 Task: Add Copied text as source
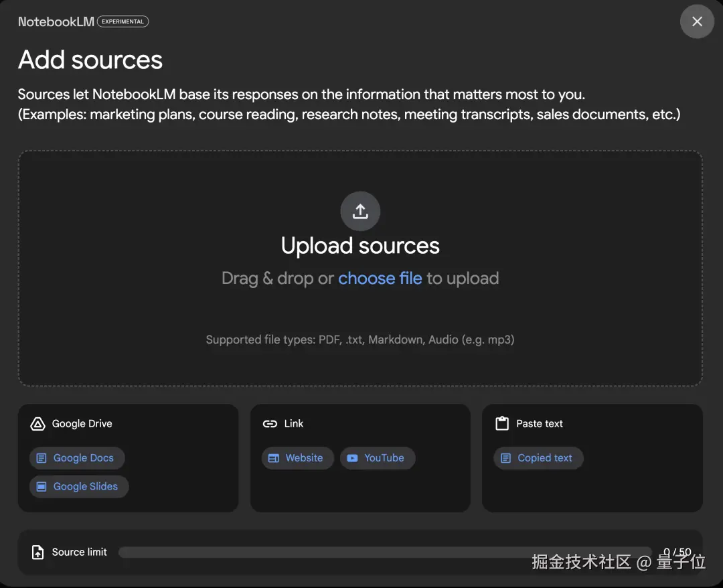click(538, 458)
